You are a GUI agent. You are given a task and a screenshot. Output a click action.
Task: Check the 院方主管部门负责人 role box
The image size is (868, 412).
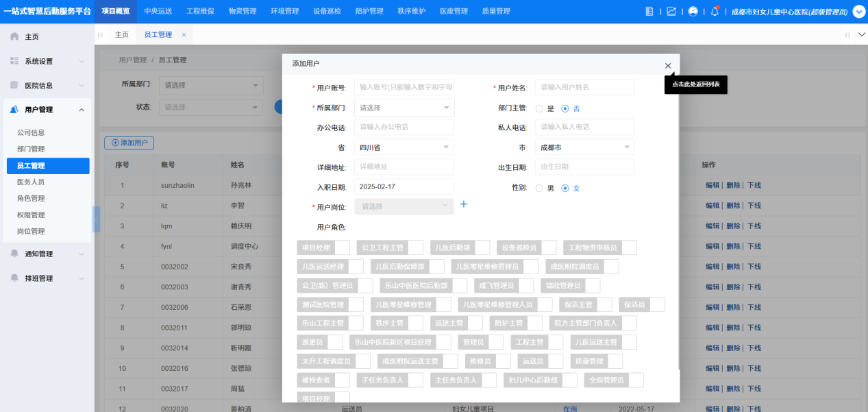tap(629, 323)
